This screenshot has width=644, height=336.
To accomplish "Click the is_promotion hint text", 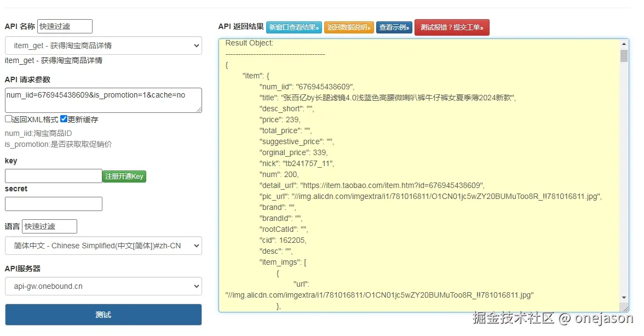I will pos(58,144).
